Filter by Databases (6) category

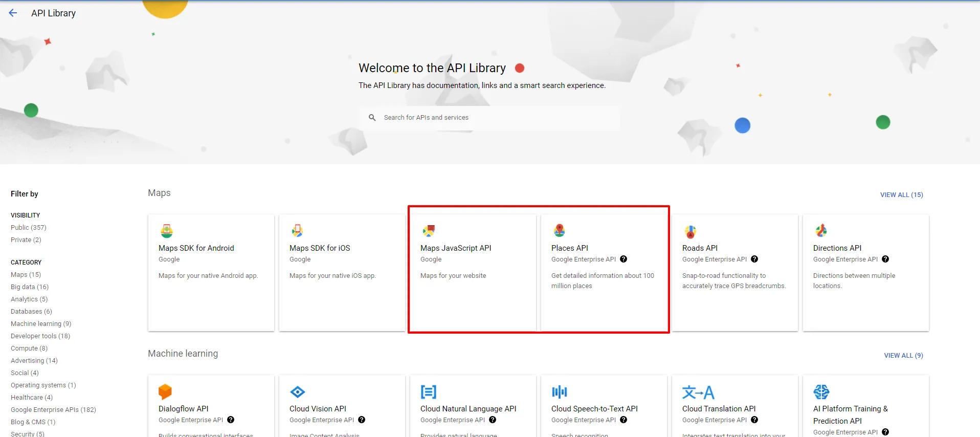click(x=31, y=312)
